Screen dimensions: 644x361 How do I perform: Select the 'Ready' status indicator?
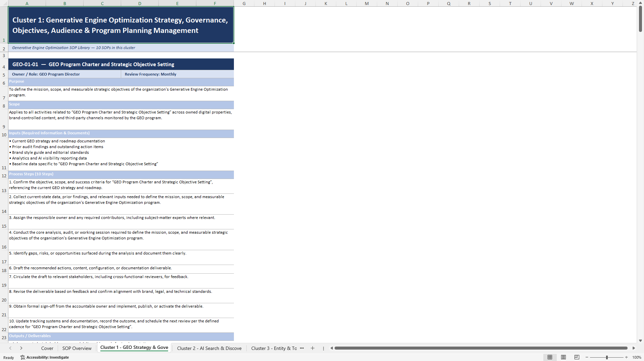[x=9, y=358]
